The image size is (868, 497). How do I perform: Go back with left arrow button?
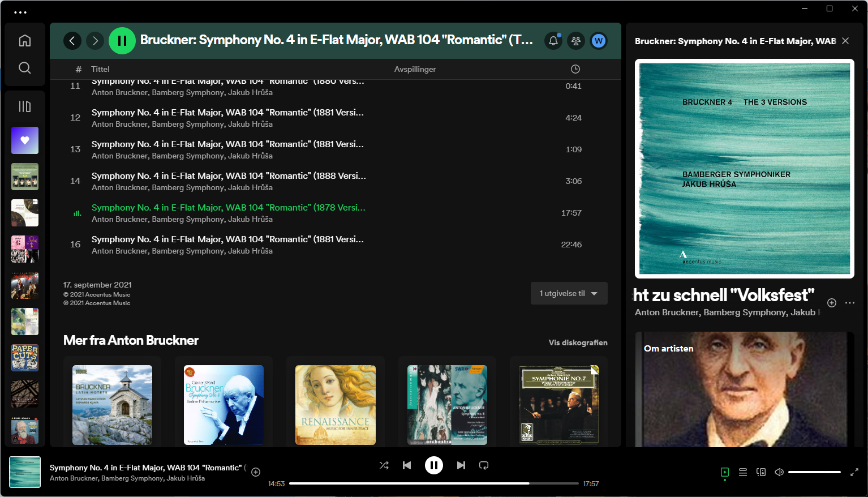coord(72,41)
